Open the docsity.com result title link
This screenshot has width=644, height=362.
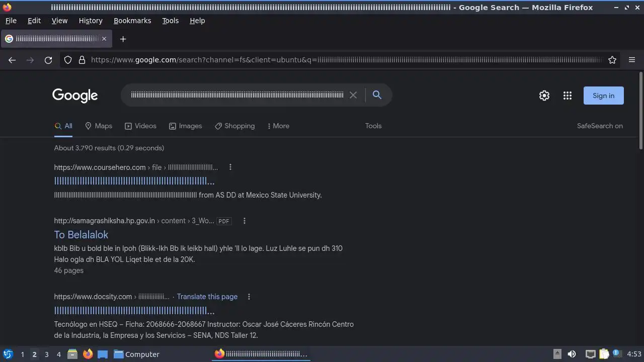pos(134,311)
